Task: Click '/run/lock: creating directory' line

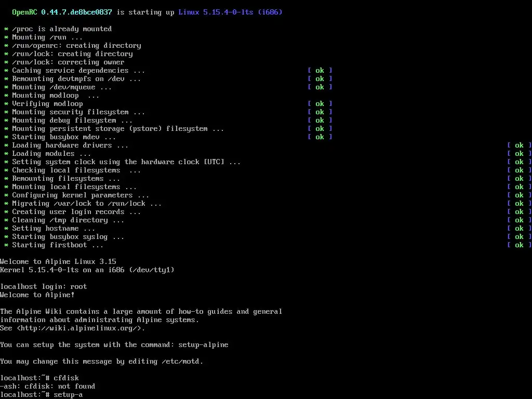Action: 72,54
